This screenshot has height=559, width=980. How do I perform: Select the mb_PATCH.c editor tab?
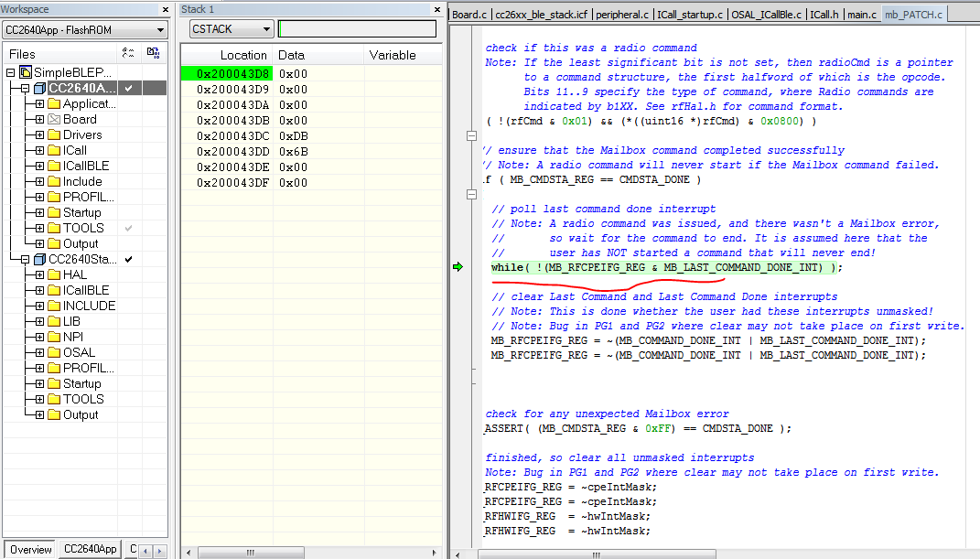pyautogui.click(x=913, y=15)
